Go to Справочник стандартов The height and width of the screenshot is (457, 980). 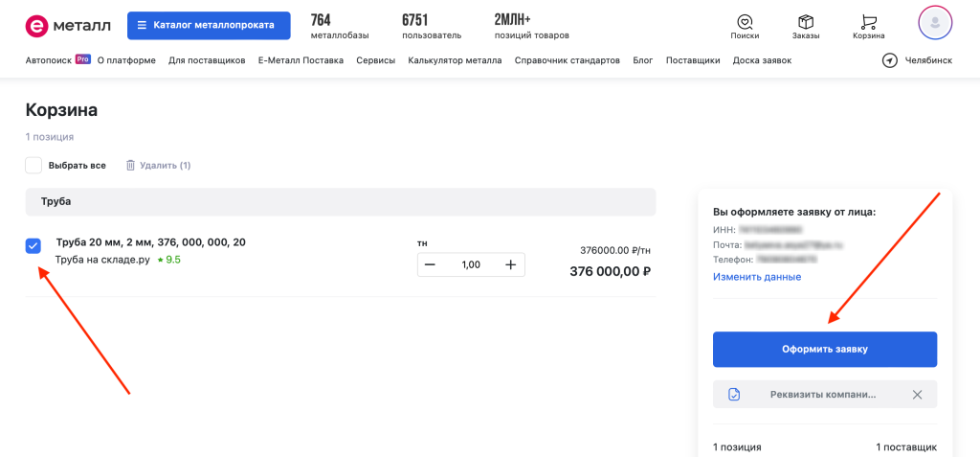point(567,60)
